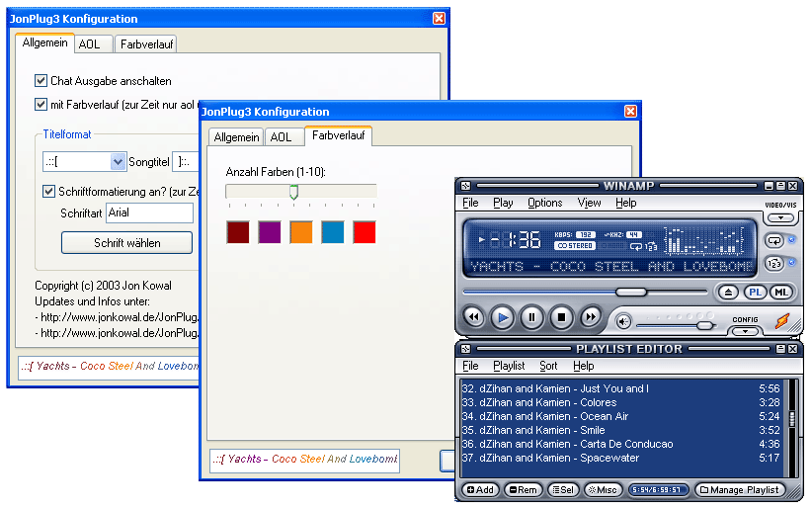Click the Winamp lightning bolt logo

782,321
